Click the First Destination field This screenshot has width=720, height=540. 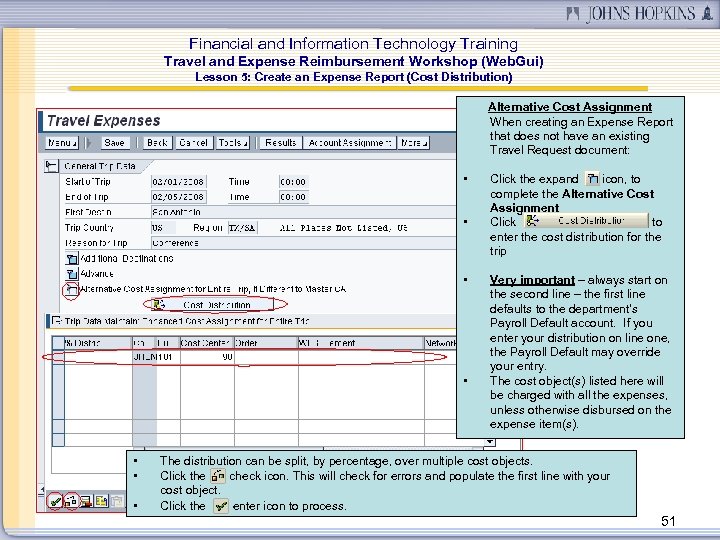coord(303,212)
